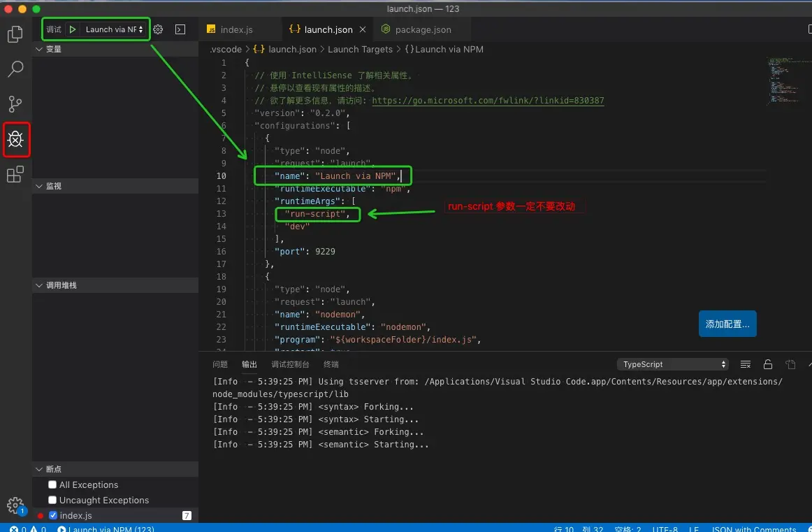Image resolution: width=812 pixels, height=532 pixels.
Task: Click errors count in status bar
Action: (x=19, y=529)
